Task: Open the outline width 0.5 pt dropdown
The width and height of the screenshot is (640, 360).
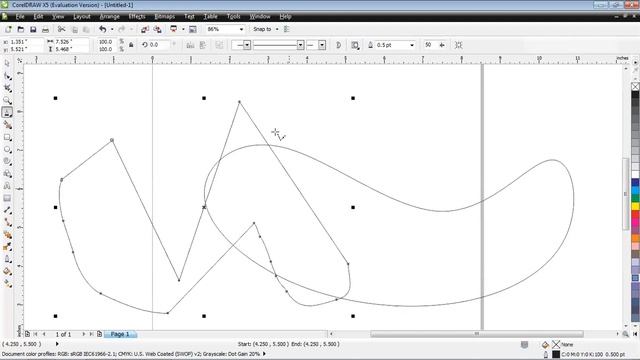Action: [x=412, y=45]
